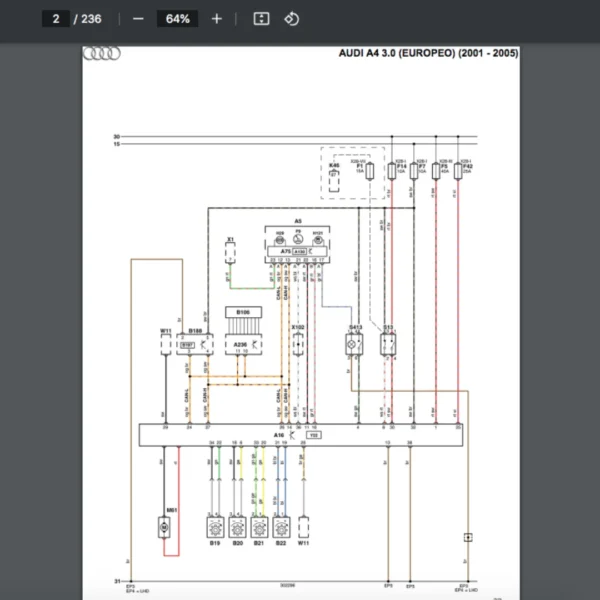Click the S413 switch symbol
This screenshot has height=600, width=600.
(x=355, y=343)
